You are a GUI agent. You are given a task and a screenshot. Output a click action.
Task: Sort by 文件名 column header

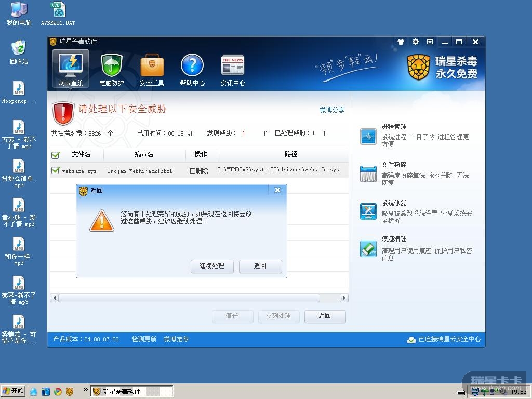(x=81, y=154)
